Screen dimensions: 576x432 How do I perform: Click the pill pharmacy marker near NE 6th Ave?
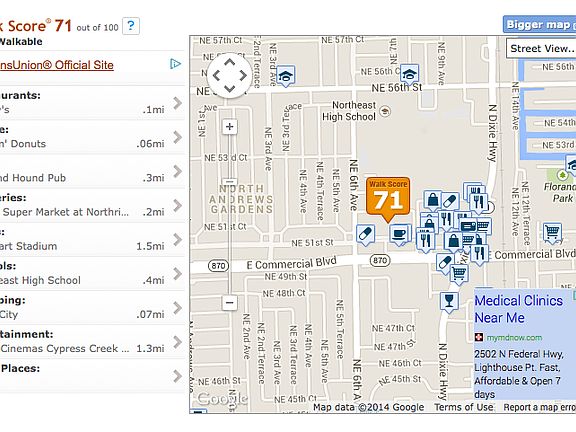pos(366,235)
